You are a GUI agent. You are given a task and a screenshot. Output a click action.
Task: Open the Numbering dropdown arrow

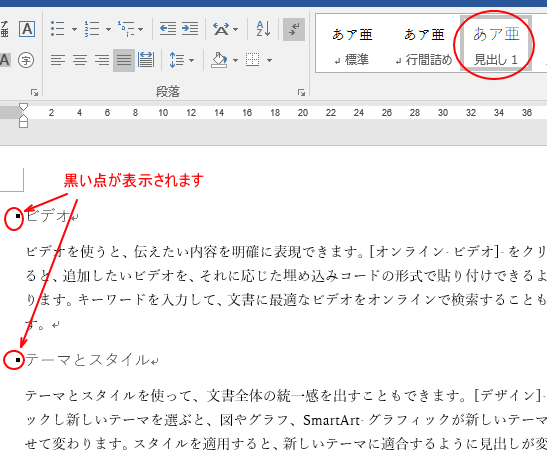pos(108,29)
